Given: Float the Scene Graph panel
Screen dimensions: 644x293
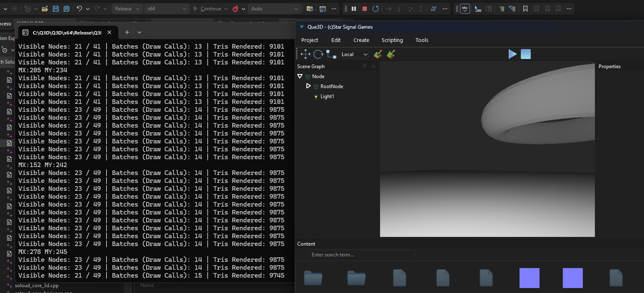Looking at the screenshot, I should click(x=365, y=66).
